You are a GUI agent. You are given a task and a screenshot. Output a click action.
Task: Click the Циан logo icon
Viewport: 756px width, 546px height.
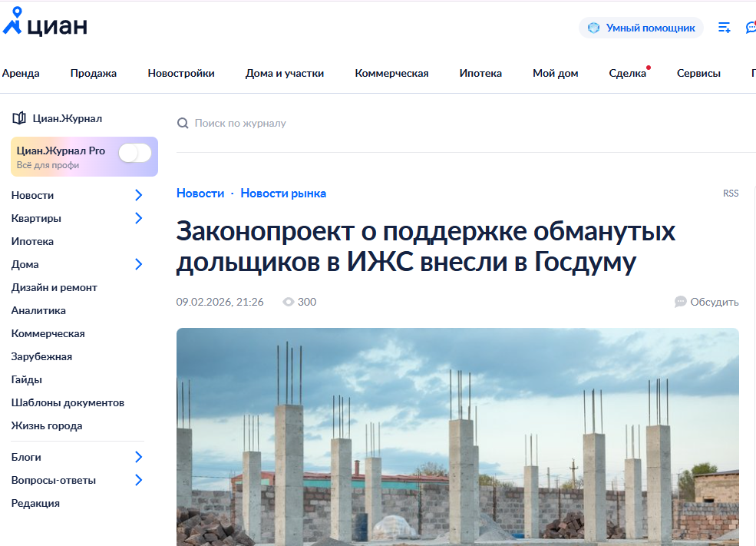(x=14, y=22)
